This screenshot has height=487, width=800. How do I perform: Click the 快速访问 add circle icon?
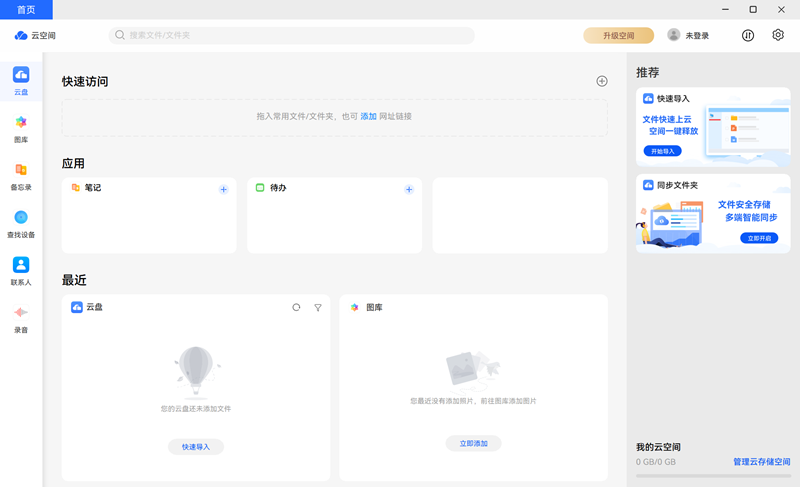(x=602, y=81)
